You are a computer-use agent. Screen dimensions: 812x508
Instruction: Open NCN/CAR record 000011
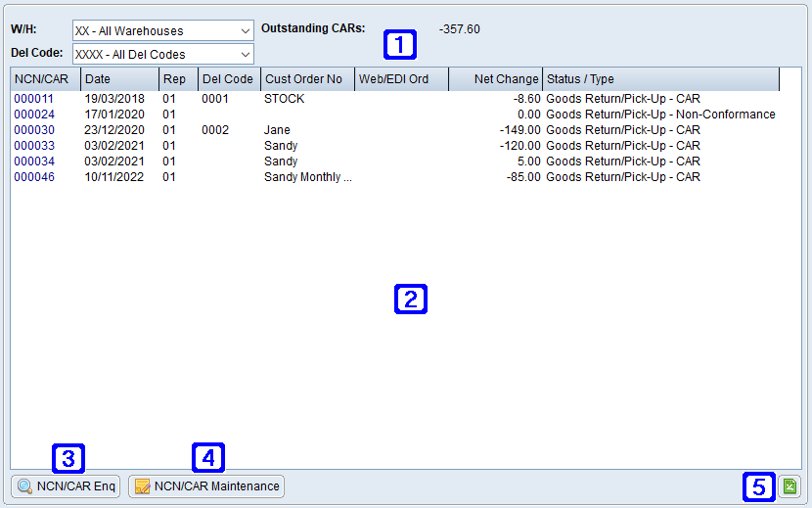click(34, 99)
